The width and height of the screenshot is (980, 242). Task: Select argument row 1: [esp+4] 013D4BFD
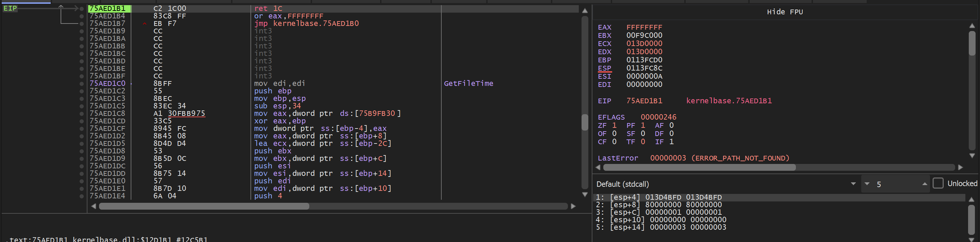coord(779,197)
